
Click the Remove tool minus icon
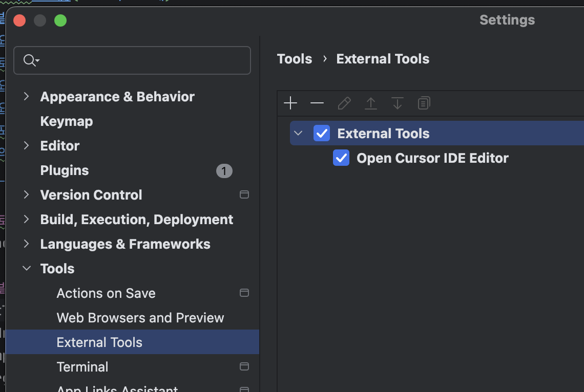317,103
